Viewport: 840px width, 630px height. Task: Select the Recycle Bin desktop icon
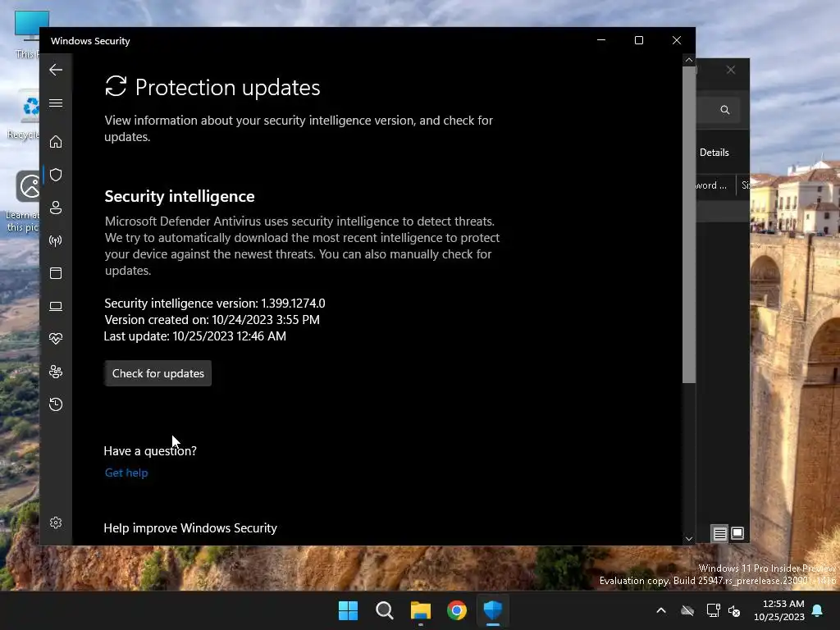coord(24,114)
